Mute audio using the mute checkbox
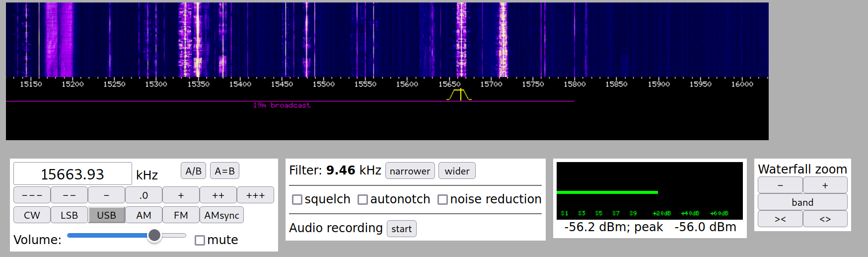 tap(200, 241)
